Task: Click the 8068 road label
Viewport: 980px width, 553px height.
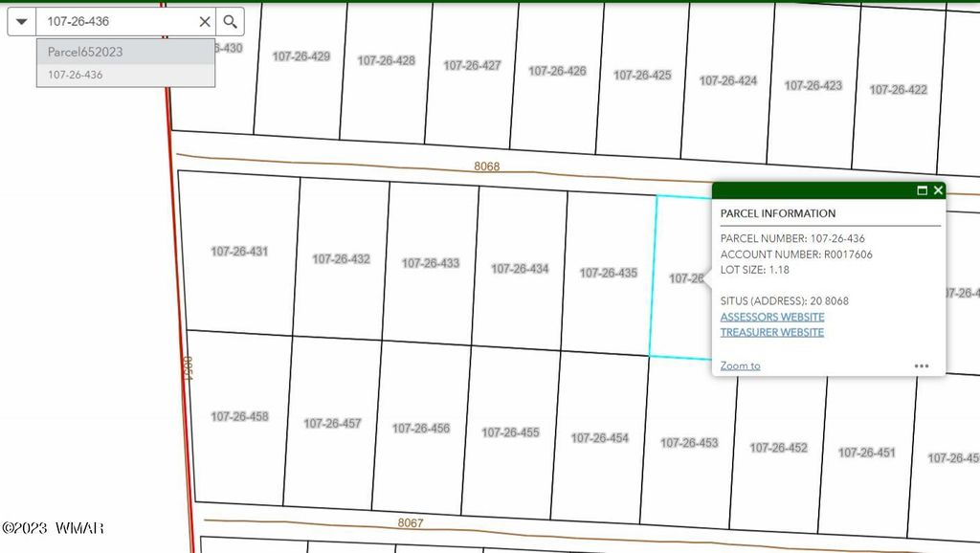Action: pyautogui.click(x=487, y=166)
